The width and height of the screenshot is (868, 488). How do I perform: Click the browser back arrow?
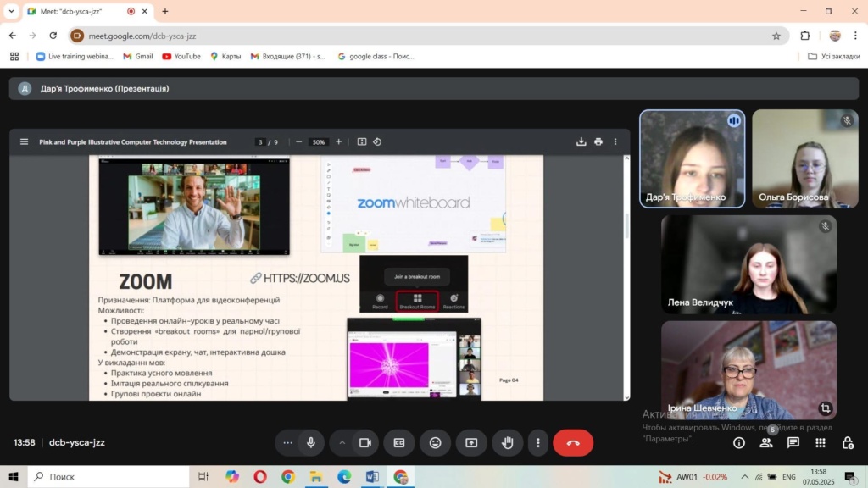12,36
